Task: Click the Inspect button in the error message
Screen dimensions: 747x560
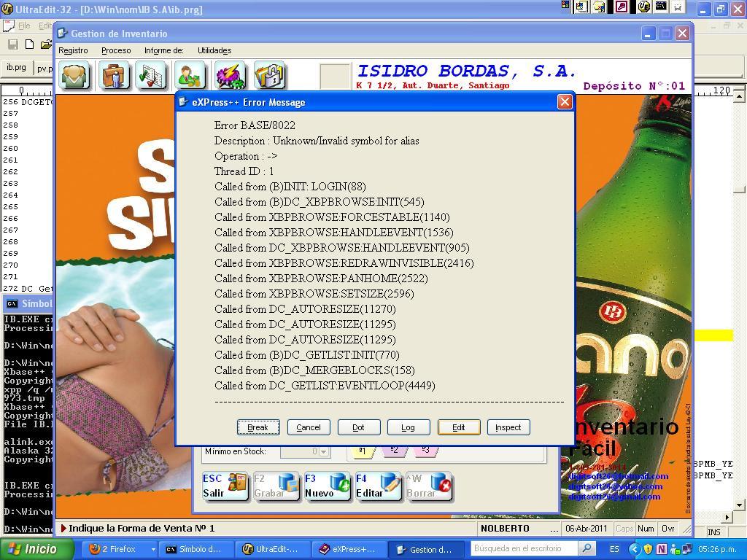Action: pos(508,427)
